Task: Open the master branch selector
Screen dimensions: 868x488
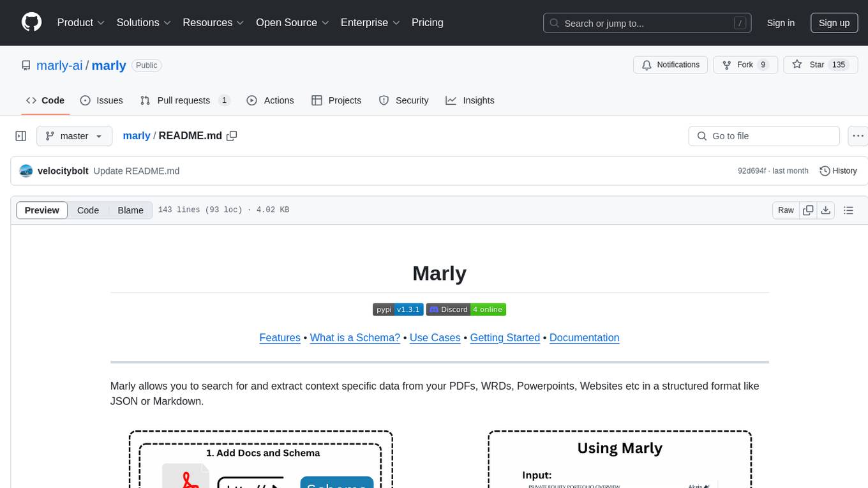Action: [74, 136]
